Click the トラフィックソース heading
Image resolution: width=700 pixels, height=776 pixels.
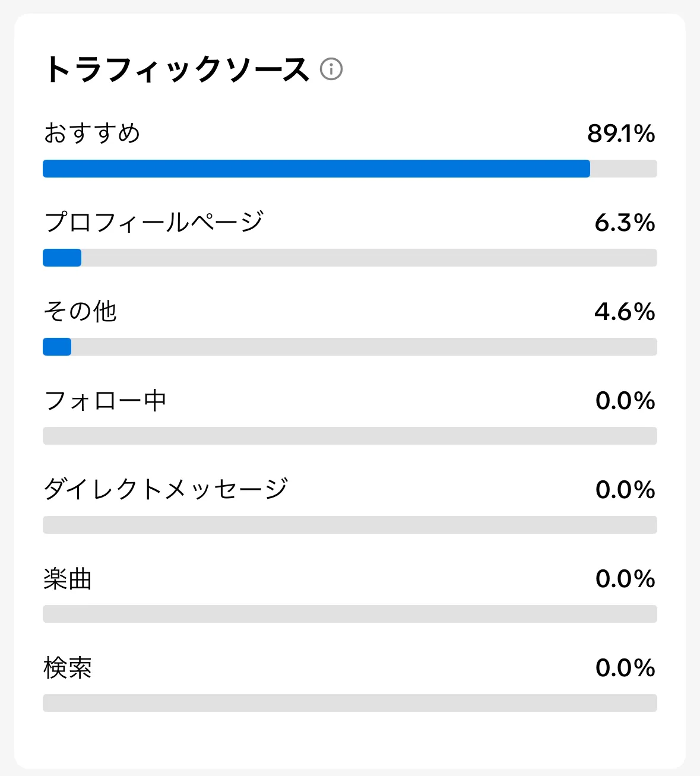[177, 69]
